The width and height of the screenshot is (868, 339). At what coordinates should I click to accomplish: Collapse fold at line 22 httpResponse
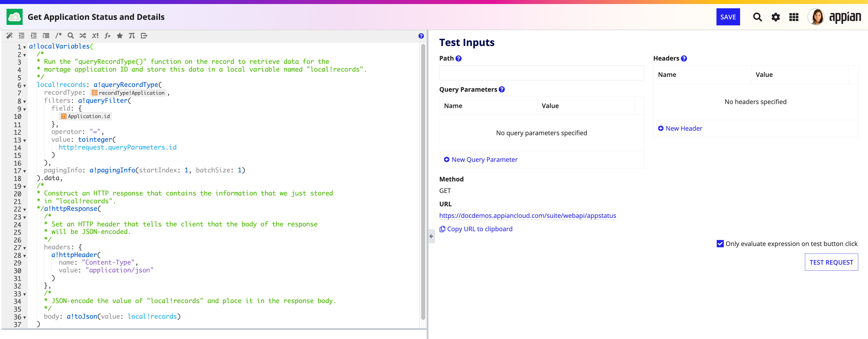click(25, 210)
